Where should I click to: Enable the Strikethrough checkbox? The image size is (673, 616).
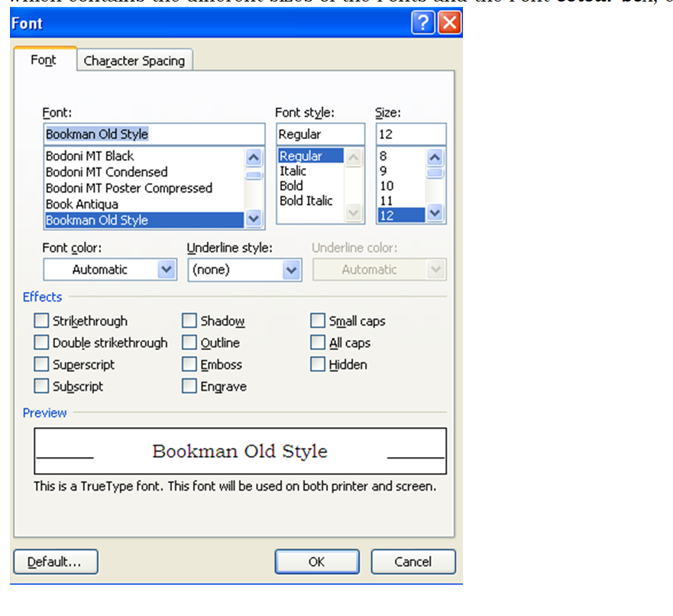[x=41, y=321]
